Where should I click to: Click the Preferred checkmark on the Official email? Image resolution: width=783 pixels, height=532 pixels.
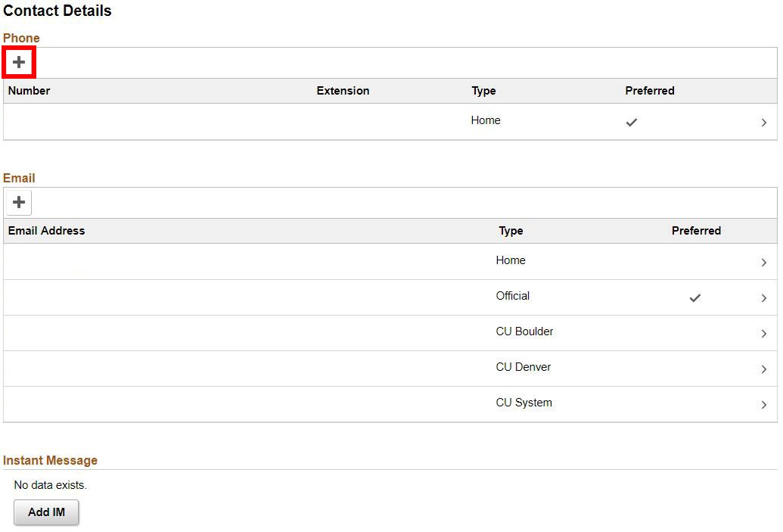(x=694, y=298)
